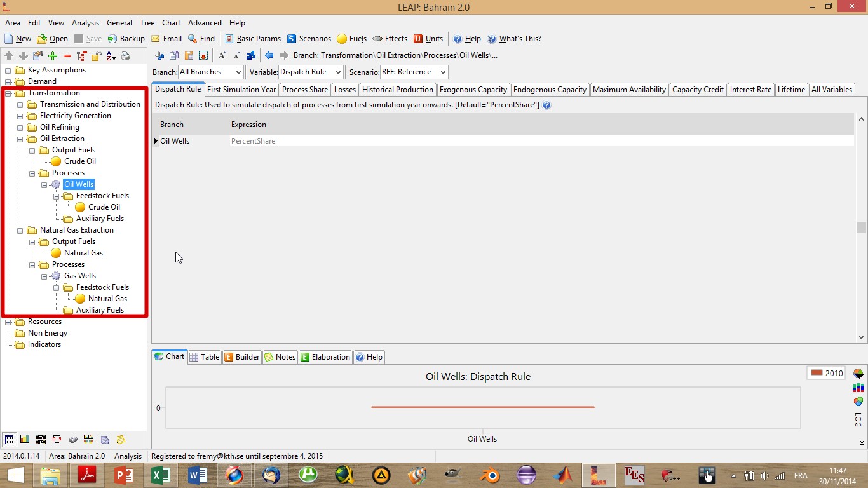Viewport: 868px width, 488px height.
Task: Open the Advanced menu
Action: tap(205, 23)
